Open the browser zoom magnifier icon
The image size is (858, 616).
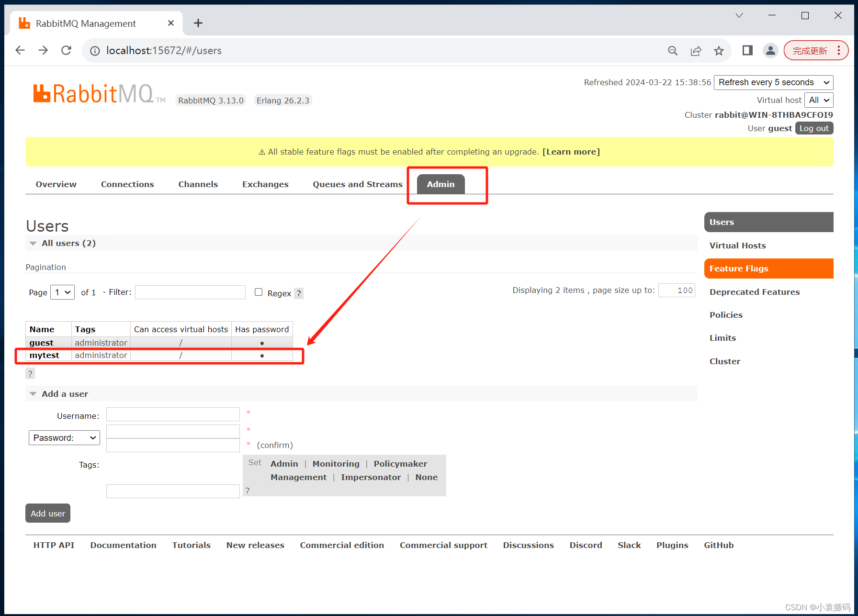pyautogui.click(x=673, y=51)
